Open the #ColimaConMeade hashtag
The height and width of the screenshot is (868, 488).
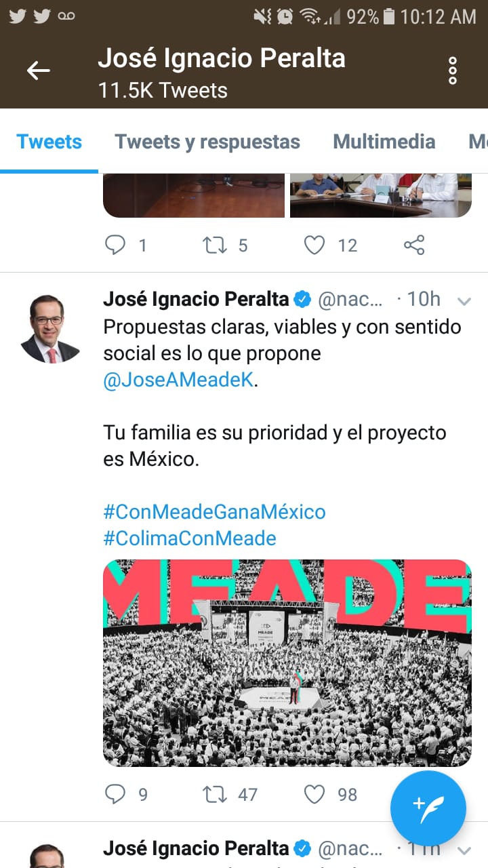tap(190, 538)
